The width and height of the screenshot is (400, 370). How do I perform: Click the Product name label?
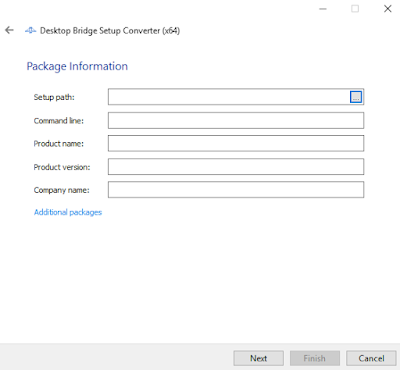click(x=59, y=144)
